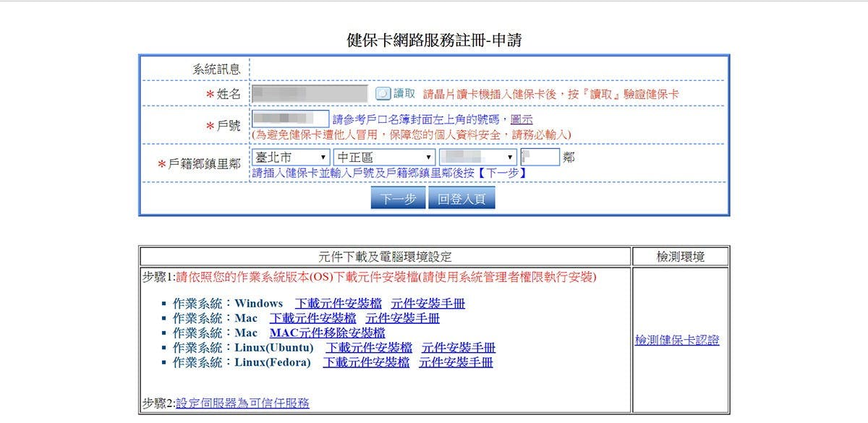Click the 系統訊息 label
The image size is (868, 423).
pyautogui.click(x=216, y=69)
